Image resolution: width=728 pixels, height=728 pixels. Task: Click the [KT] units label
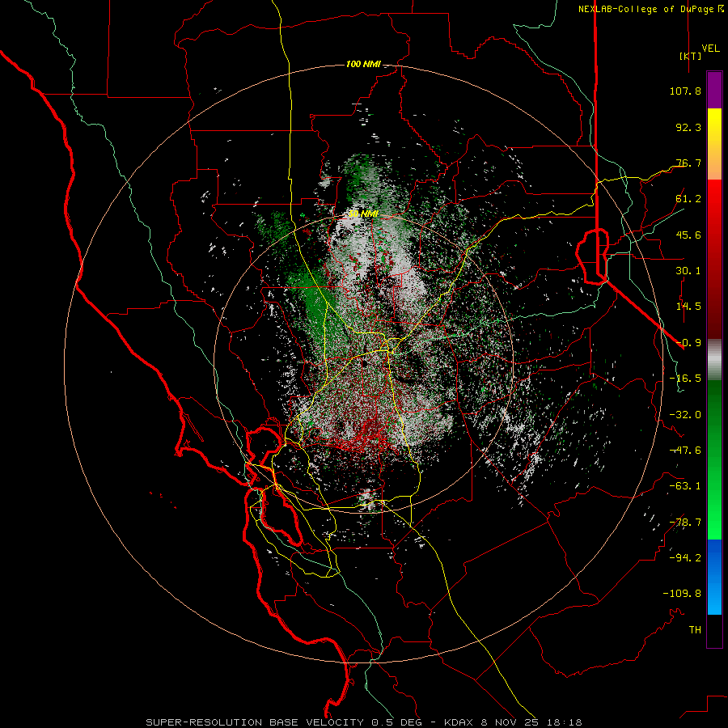tap(690, 56)
